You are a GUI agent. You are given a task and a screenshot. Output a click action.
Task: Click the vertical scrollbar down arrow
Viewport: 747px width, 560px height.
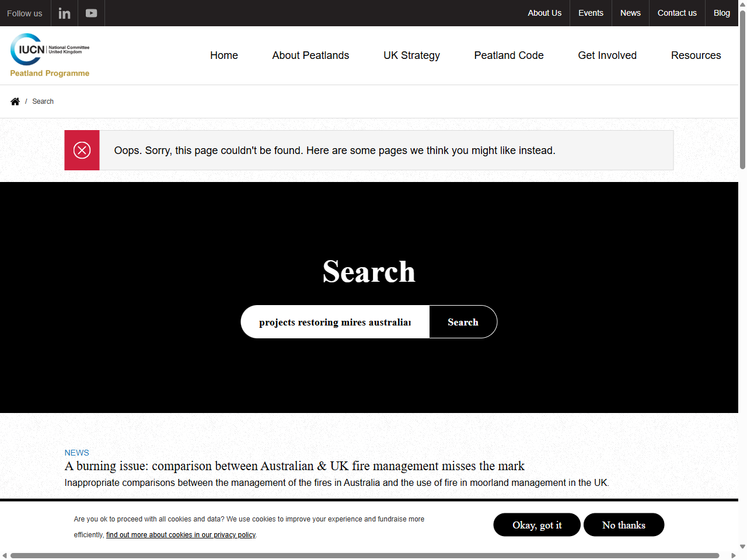coord(742,547)
